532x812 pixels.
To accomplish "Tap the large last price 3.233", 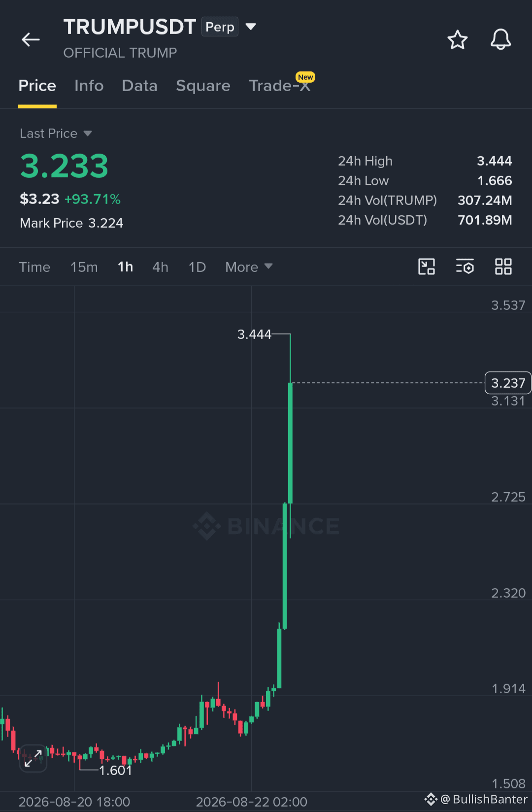I will click(x=64, y=166).
